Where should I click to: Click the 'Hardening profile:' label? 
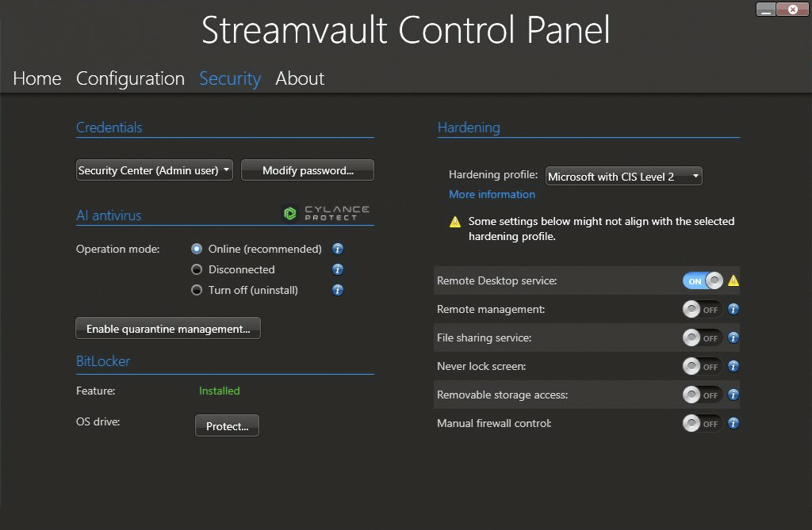(x=493, y=175)
